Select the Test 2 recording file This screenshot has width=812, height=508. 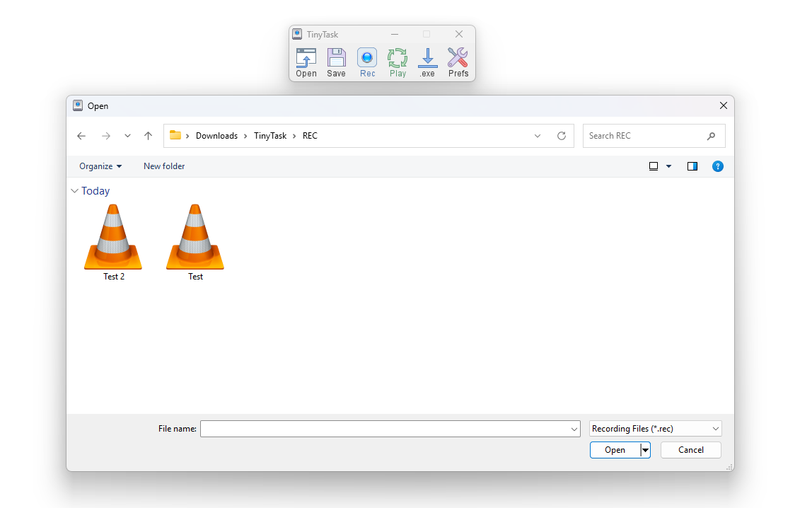pos(113,243)
